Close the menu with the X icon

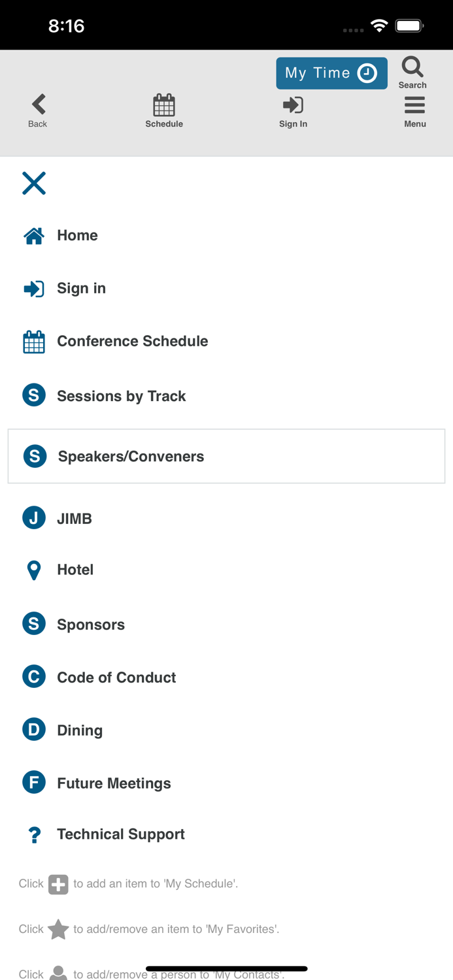[x=34, y=184]
